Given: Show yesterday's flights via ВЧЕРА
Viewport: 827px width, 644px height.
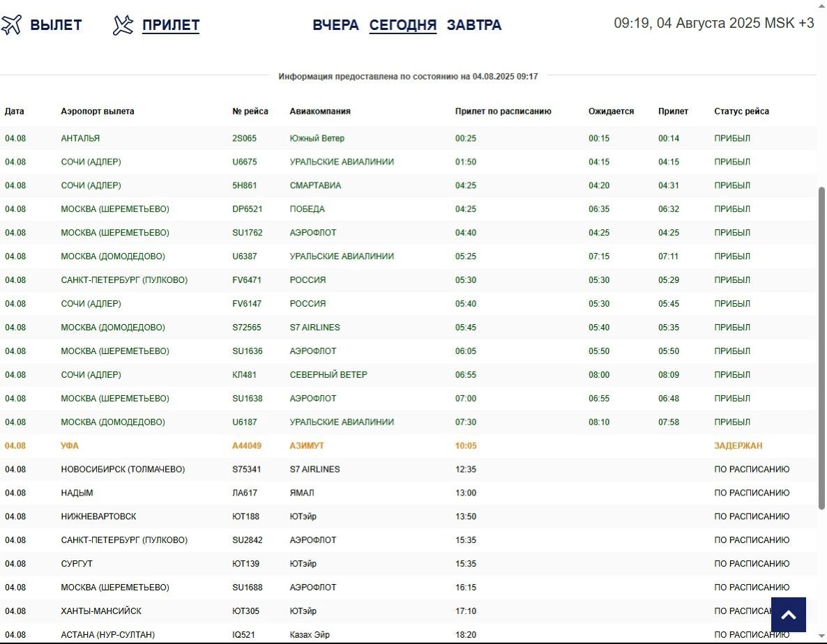Looking at the screenshot, I should pos(335,25).
